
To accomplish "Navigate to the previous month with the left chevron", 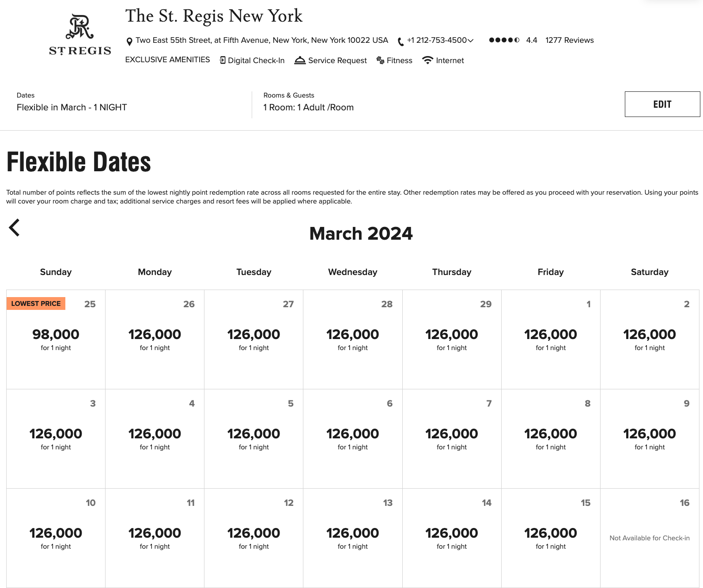I will pyautogui.click(x=15, y=227).
